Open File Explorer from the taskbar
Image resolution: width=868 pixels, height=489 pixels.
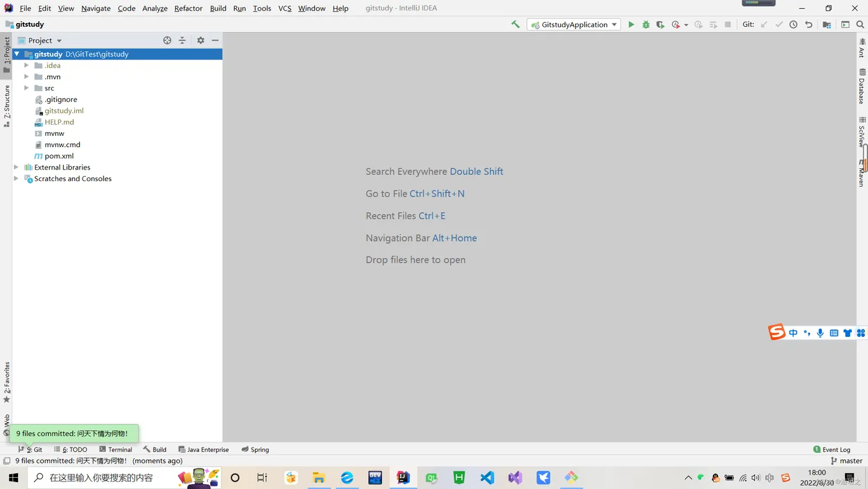pyautogui.click(x=319, y=477)
